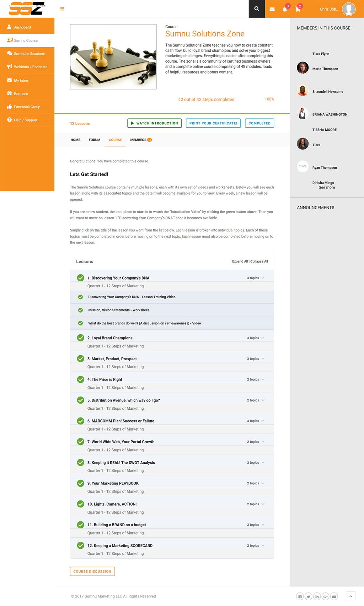The height and width of the screenshot is (606, 364).
Task: Click the COURSE DISCUSSION button
Action: pos(92,571)
